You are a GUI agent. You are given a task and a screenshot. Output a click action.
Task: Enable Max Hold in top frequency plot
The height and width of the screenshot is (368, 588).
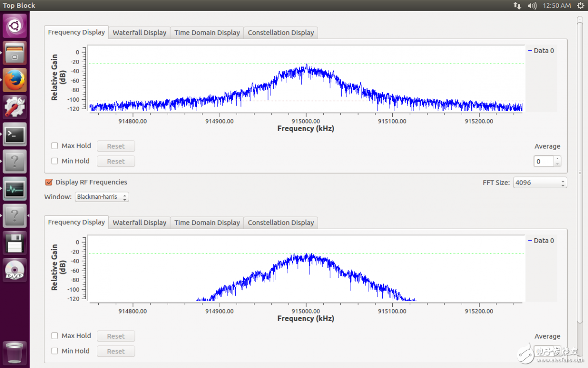(x=55, y=146)
